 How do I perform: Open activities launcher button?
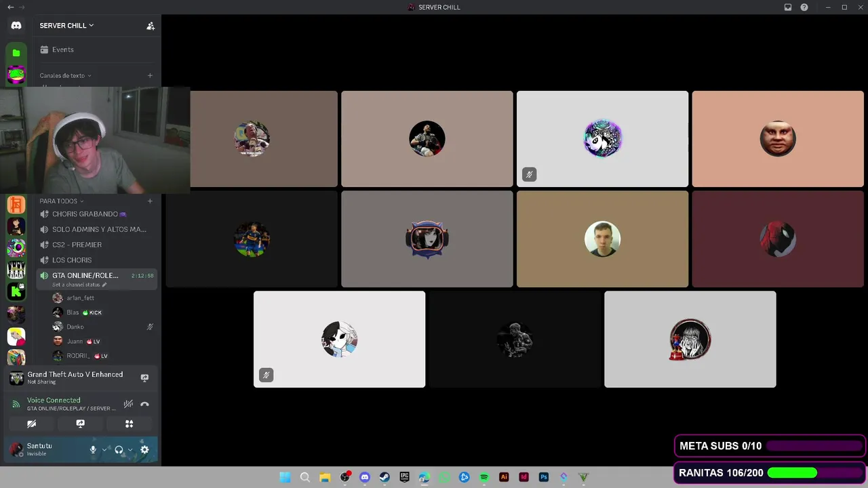coord(129,424)
